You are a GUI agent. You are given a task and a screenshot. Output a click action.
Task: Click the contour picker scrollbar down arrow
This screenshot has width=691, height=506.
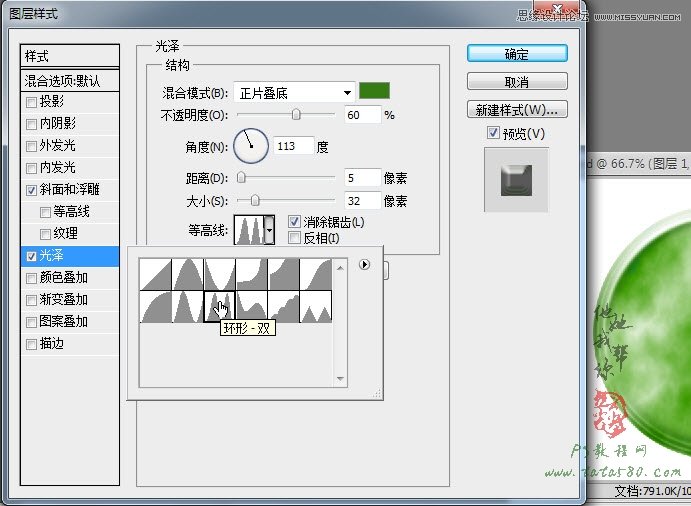click(x=340, y=379)
